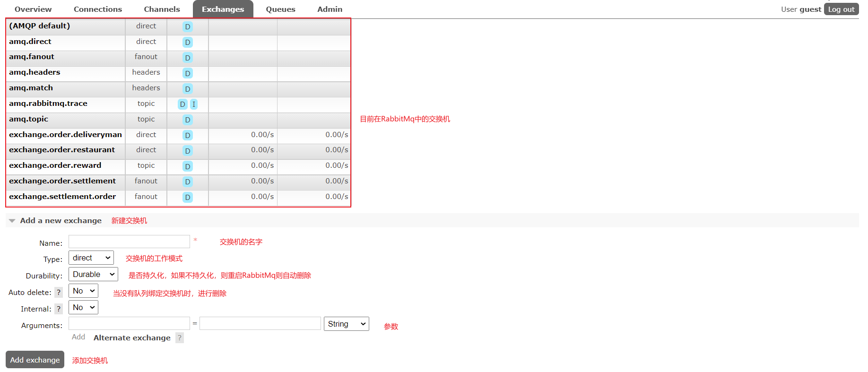Open the exchange.settlement.order exchange
Screen dimensions: 868x372
62,197
